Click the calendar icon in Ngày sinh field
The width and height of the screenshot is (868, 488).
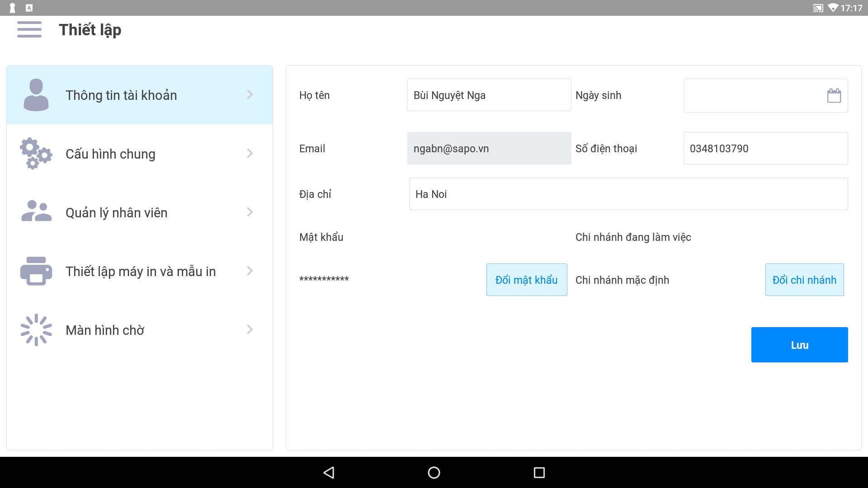click(x=834, y=96)
